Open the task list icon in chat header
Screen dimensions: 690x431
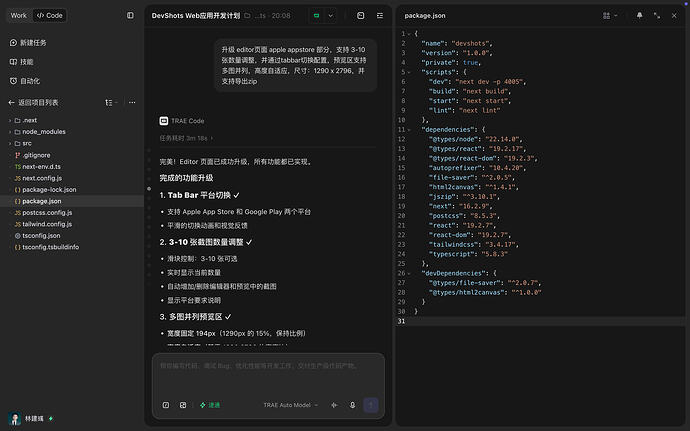point(380,15)
